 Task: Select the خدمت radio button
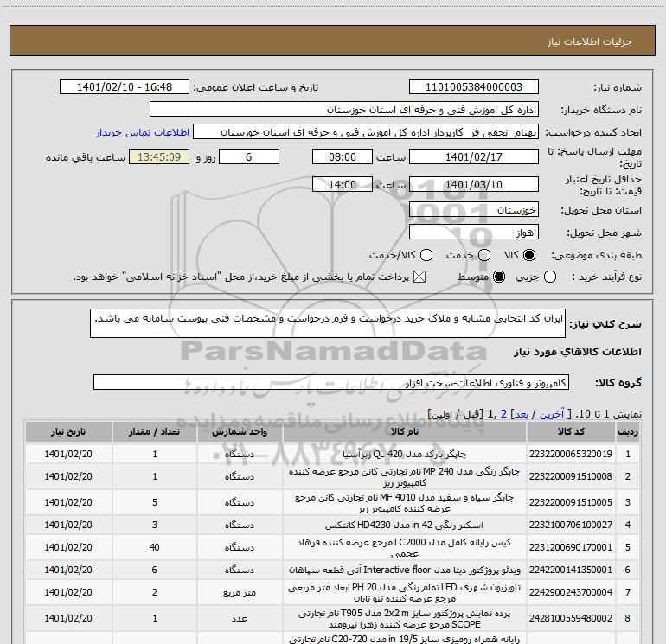pyautogui.click(x=484, y=255)
